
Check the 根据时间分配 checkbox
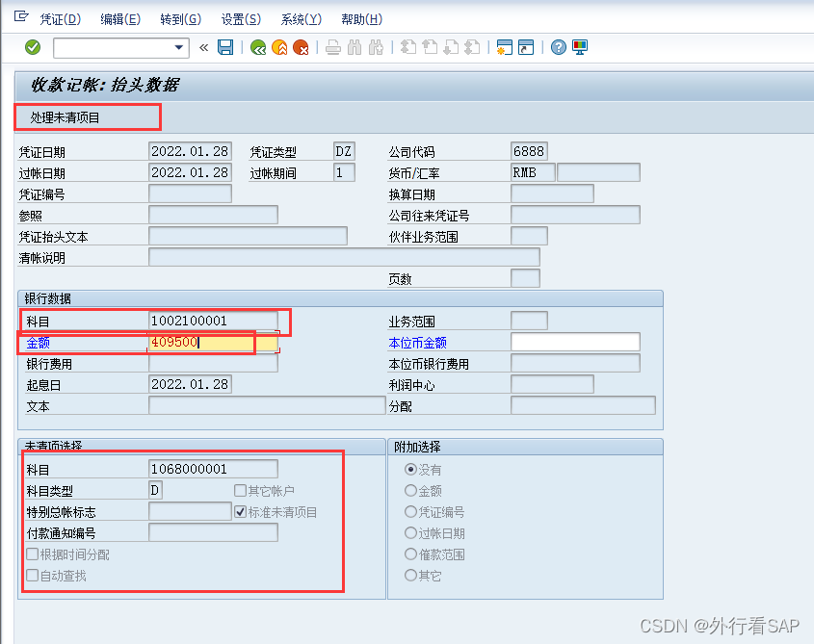tap(32, 554)
